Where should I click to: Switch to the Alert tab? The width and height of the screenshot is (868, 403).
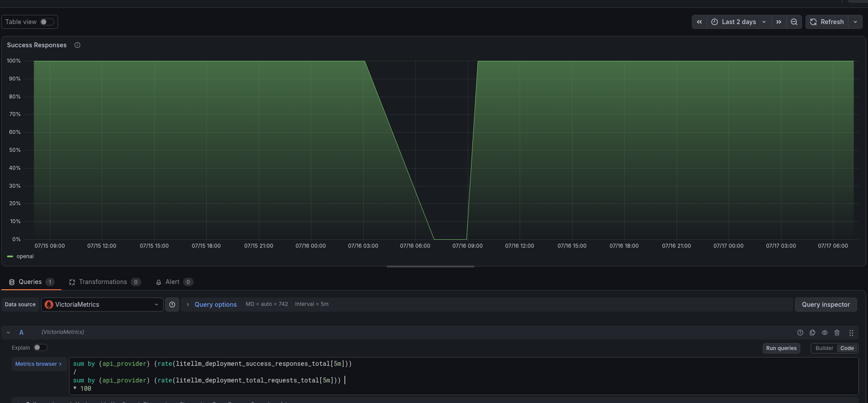pyautogui.click(x=174, y=282)
